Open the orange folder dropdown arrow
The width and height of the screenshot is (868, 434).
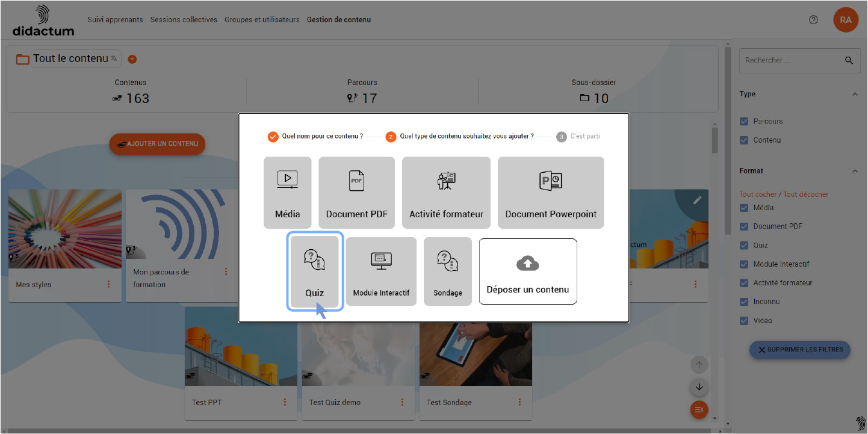tap(132, 60)
